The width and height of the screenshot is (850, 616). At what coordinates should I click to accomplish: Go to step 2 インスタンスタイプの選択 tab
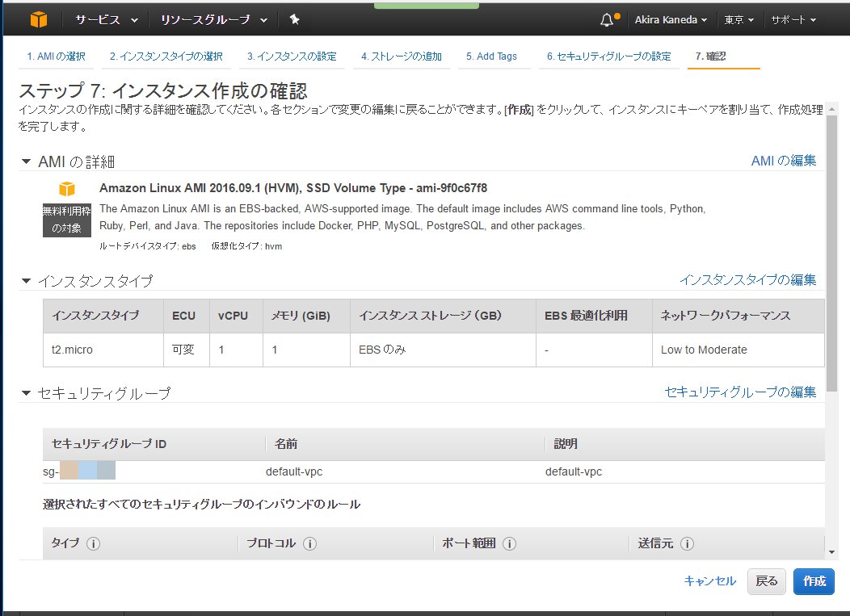tap(166, 57)
